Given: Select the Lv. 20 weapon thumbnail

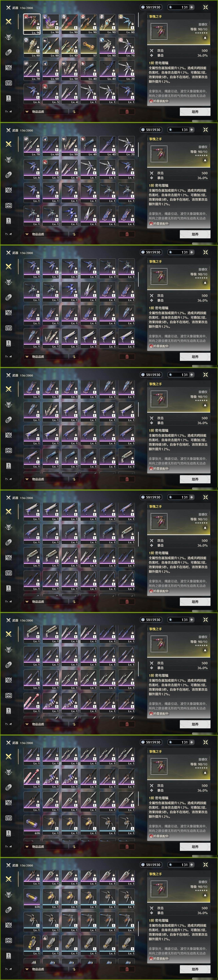Looking at the screenshot, I should [x=127, y=70].
